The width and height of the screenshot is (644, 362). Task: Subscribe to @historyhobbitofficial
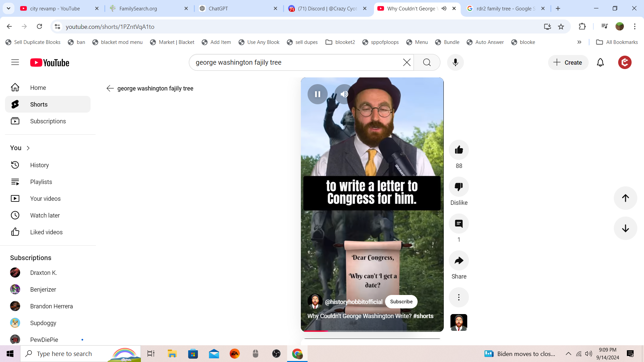click(401, 302)
